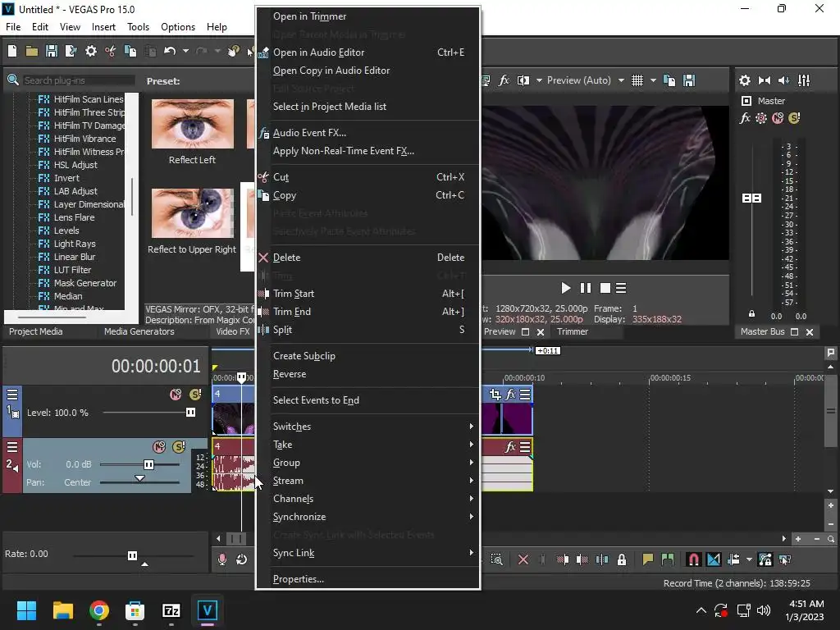
Task: Create a new project with toolbar icon
Action: pos(12,51)
